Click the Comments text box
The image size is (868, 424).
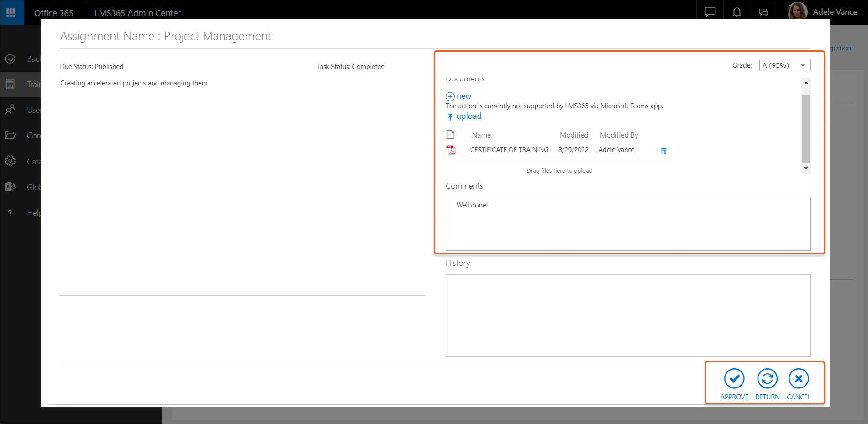[x=628, y=224]
